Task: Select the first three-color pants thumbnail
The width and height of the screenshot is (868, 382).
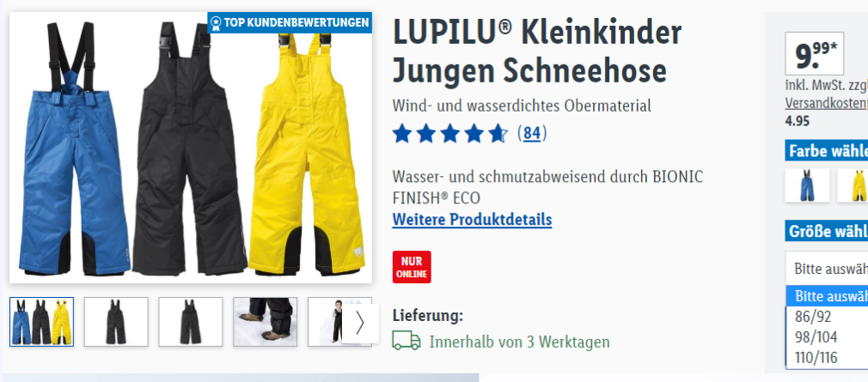Action: [x=41, y=322]
